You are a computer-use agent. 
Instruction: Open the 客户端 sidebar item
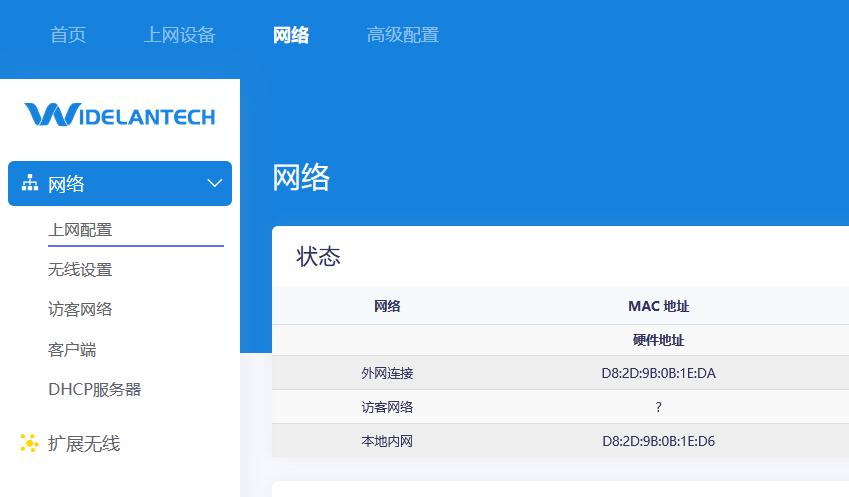pos(72,350)
